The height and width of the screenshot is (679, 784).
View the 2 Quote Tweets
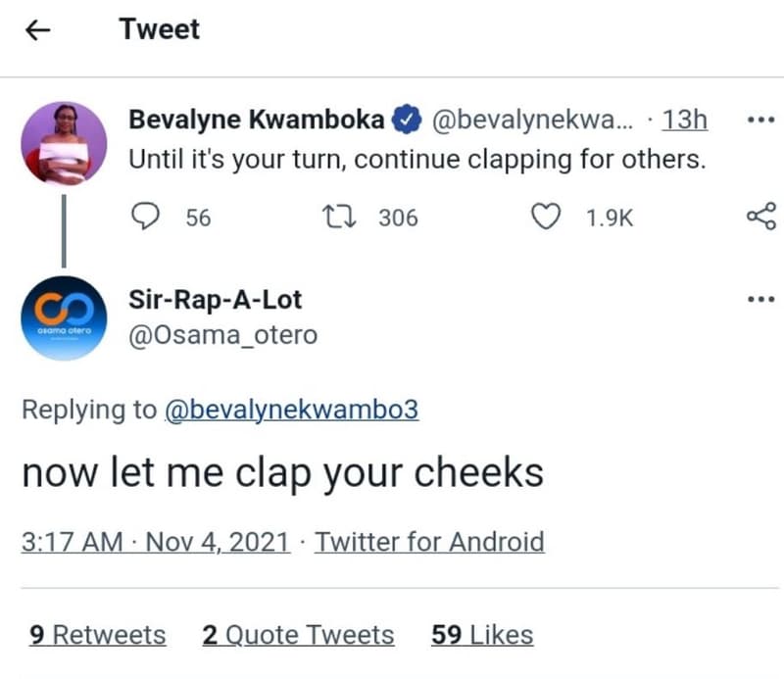[298, 635]
